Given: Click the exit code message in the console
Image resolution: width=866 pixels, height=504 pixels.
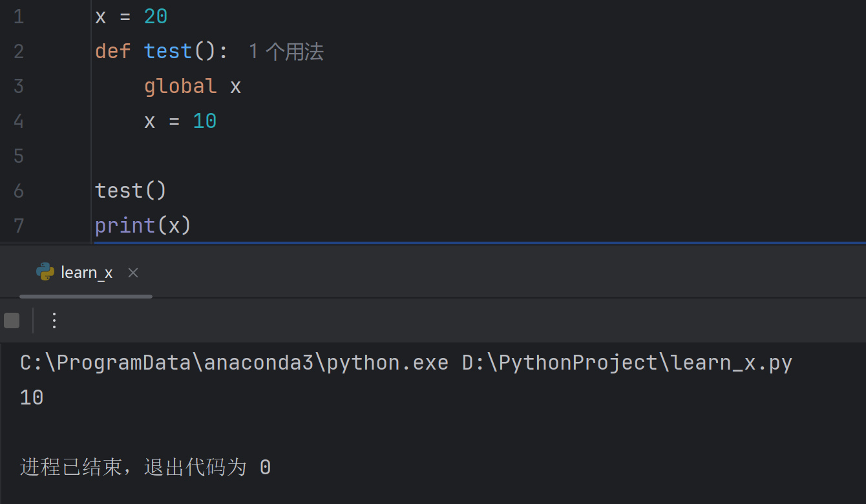Looking at the screenshot, I should [145, 467].
